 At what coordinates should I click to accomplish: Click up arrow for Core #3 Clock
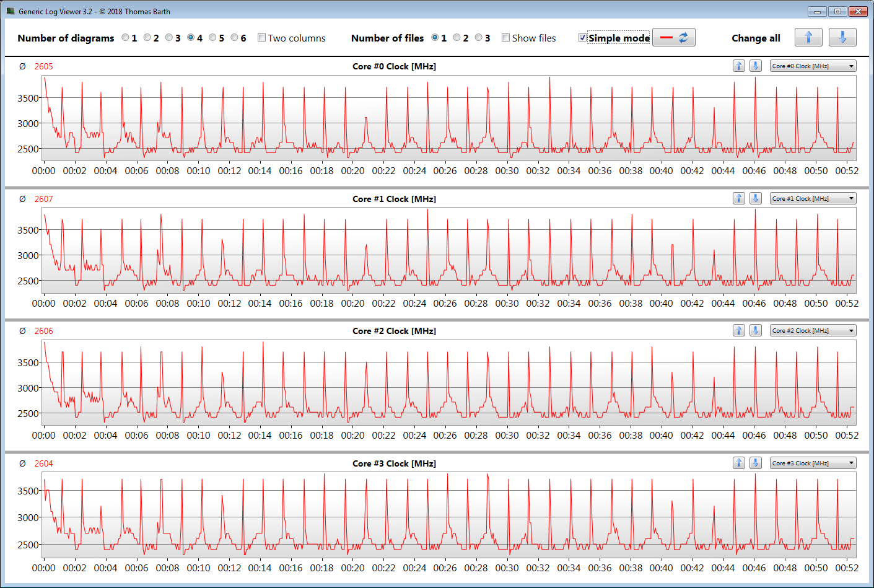click(x=738, y=463)
